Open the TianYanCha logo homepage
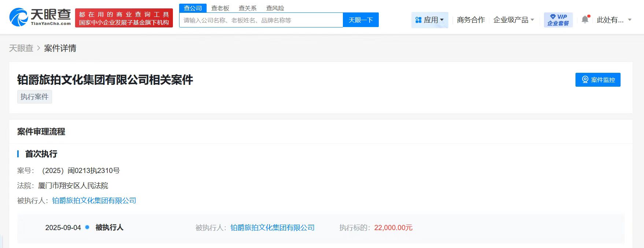644x248 pixels. coord(40,17)
